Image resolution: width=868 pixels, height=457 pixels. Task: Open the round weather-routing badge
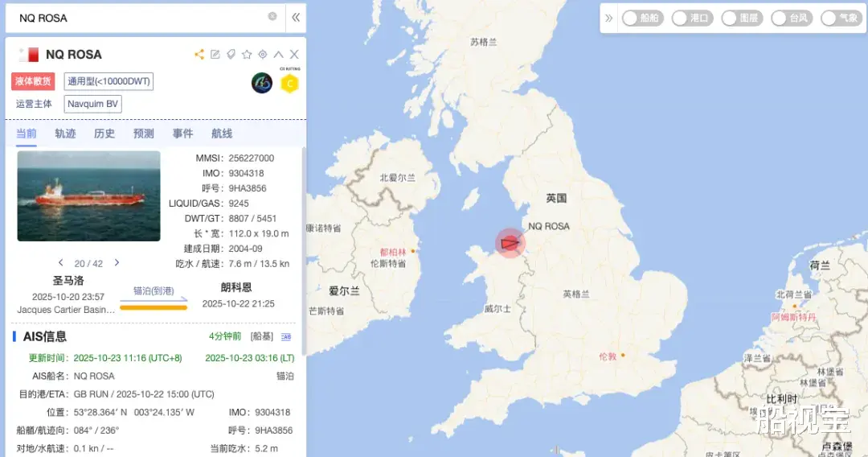click(x=262, y=83)
